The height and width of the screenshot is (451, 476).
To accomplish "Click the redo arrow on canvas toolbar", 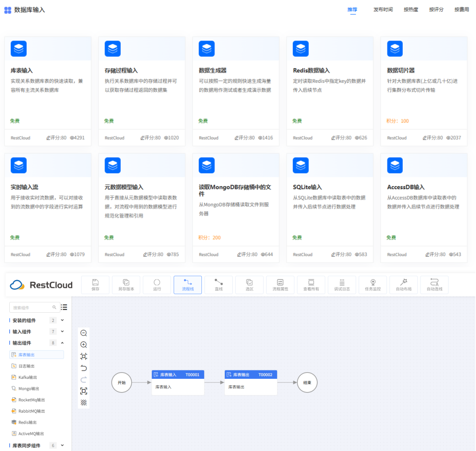I will click(84, 379).
